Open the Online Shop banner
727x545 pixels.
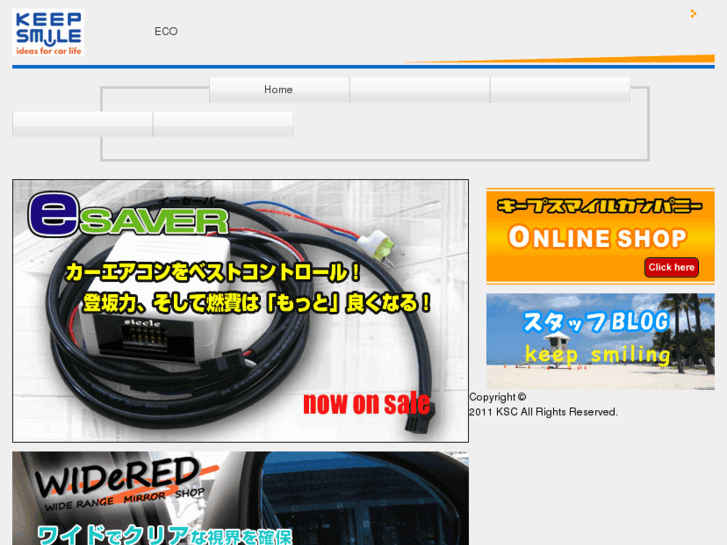600,236
